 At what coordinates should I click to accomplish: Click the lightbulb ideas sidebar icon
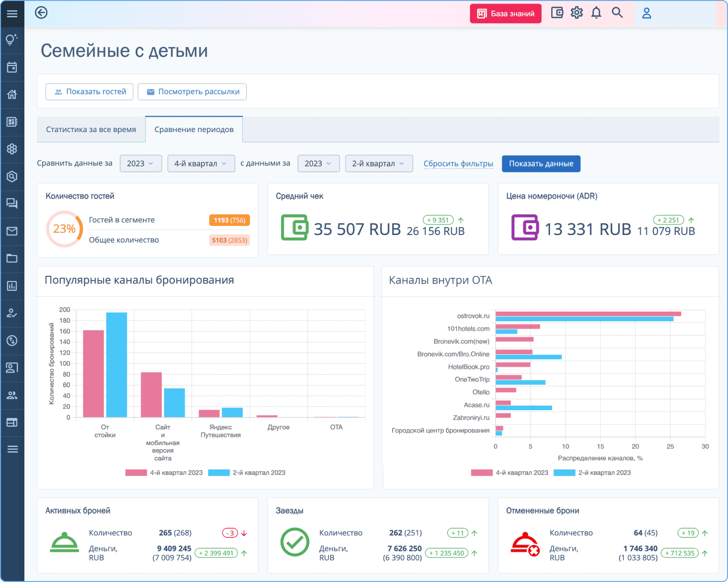click(x=12, y=40)
